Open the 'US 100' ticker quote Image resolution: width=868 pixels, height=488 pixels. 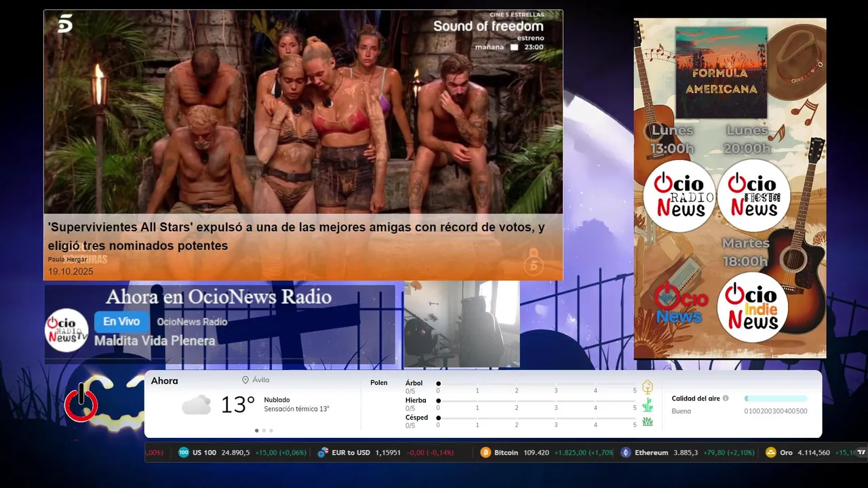[243, 452]
